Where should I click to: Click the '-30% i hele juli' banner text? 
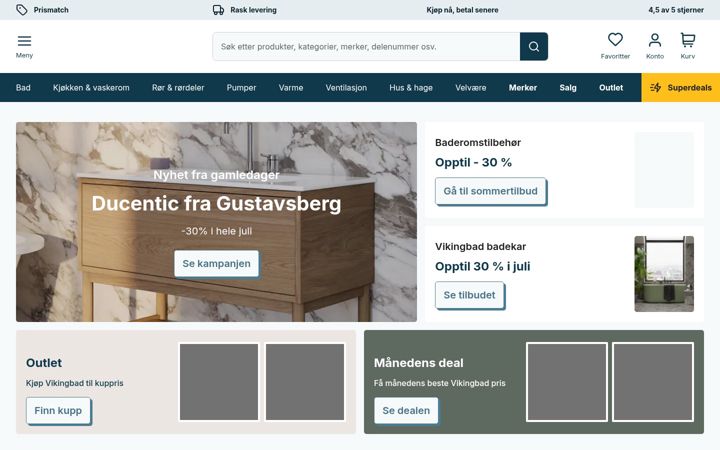point(216,231)
